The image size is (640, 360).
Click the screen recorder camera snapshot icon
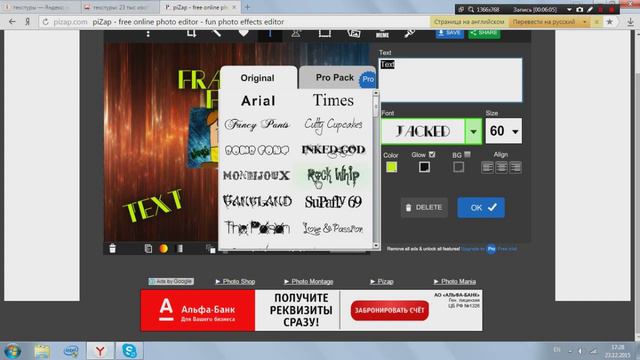(580, 9)
